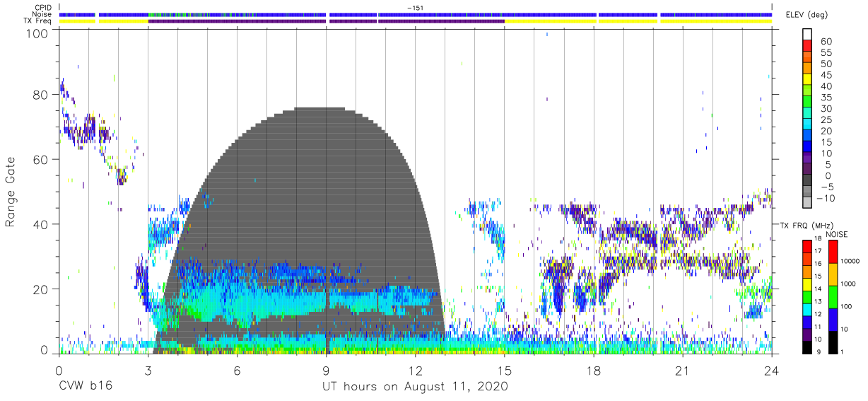The height and width of the screenshot is (401, 868).
Task: Click the '21' tick label on the time axis
Action: click(682, 371)
